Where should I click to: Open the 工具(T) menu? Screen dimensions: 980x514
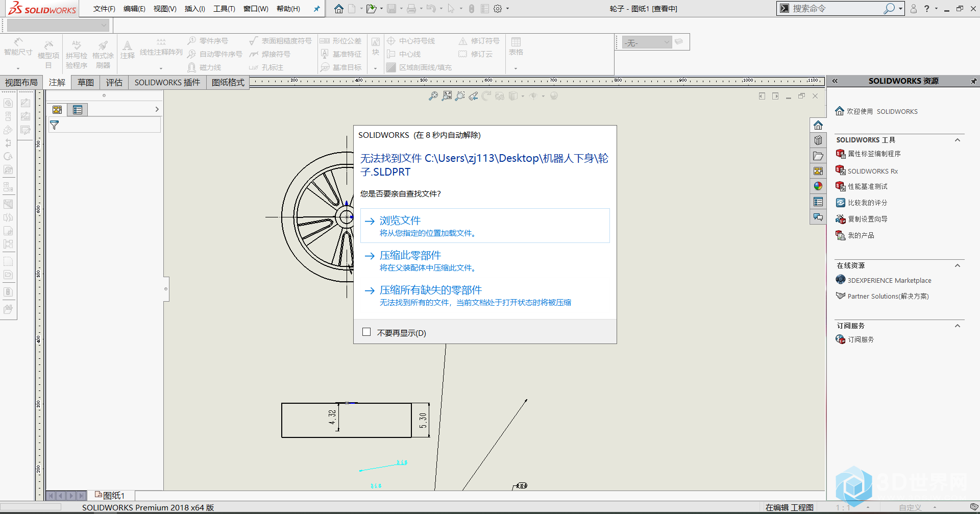224,9
